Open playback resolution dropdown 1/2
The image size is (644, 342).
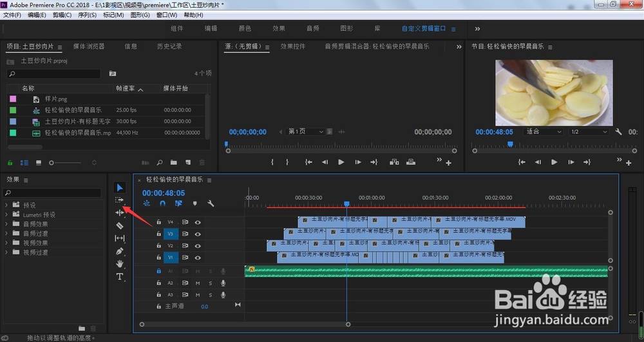tap(589, 132)
